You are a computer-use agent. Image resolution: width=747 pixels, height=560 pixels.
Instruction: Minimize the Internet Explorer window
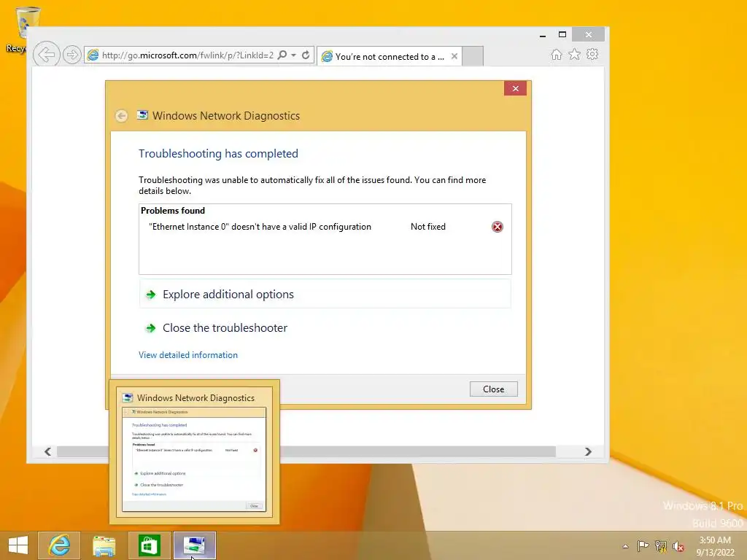point(543,35)
